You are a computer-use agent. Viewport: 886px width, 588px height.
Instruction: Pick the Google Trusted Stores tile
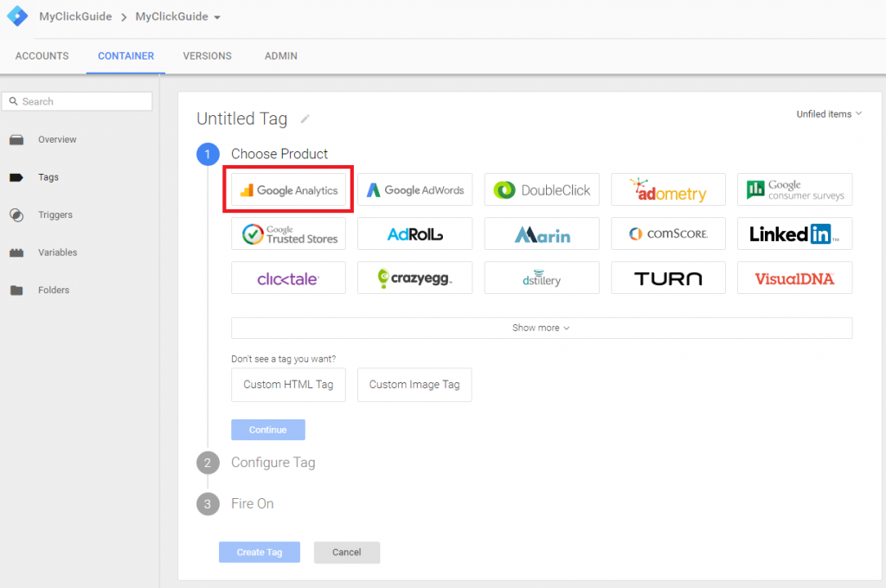coord(288,233)
